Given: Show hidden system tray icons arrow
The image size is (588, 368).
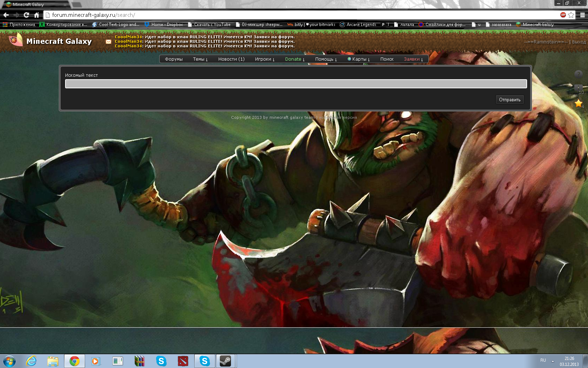Looking at the screenshot, I should [x=553, y=361].
